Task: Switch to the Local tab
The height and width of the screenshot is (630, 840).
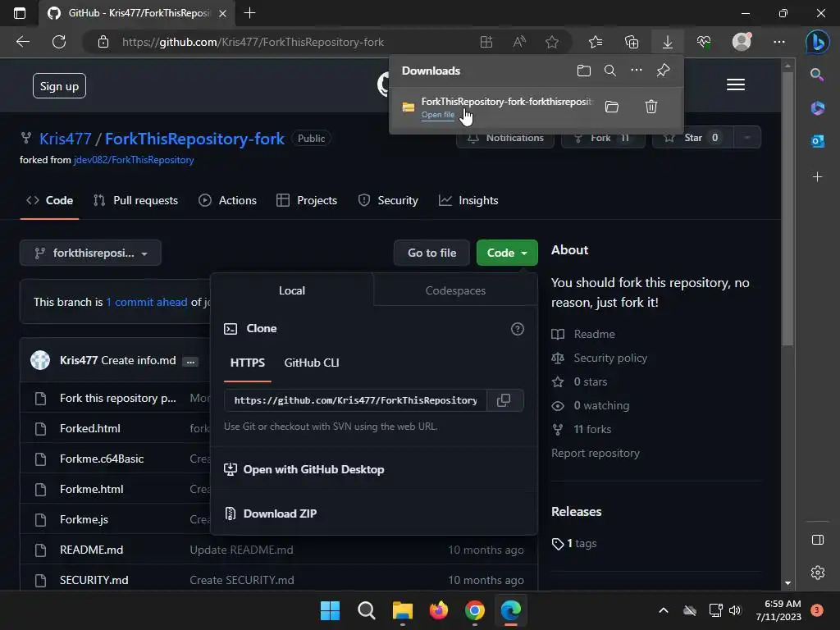Action: pos(292,290)
